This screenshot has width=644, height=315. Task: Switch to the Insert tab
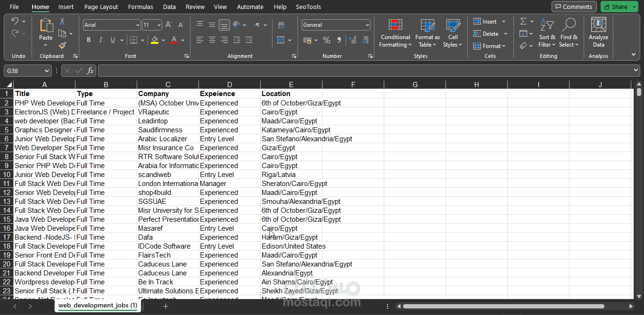66,7
